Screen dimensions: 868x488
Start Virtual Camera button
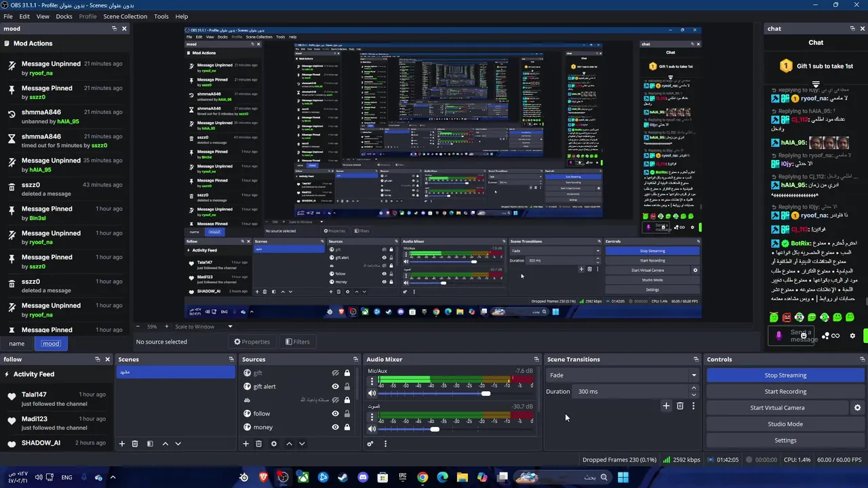click(777, 408)
